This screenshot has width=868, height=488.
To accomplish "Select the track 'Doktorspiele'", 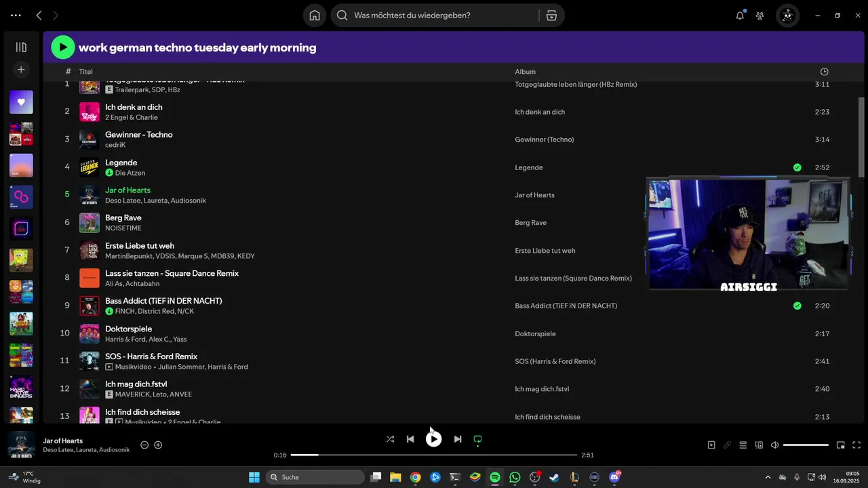I will (x=129, y=329).
